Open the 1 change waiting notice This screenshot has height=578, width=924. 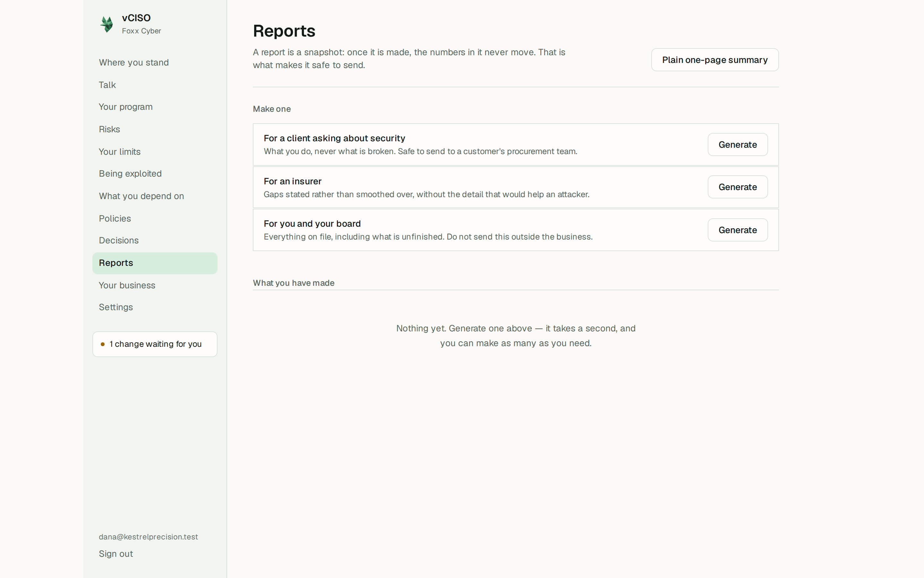[155, 344]
